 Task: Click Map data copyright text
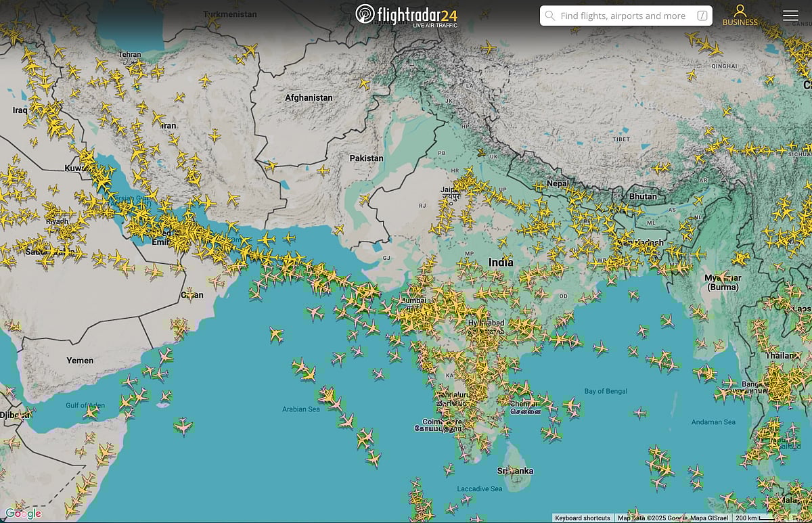[x=673, y=518]
